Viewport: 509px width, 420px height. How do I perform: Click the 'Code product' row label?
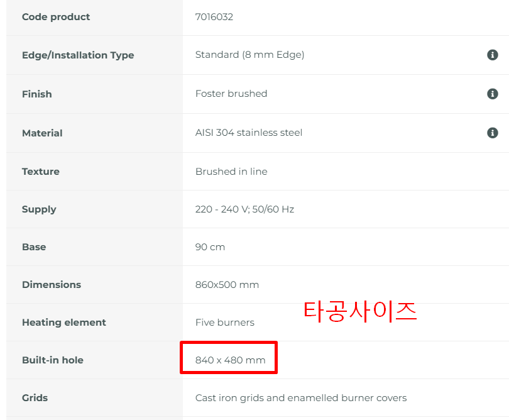(x=56, y=17)
